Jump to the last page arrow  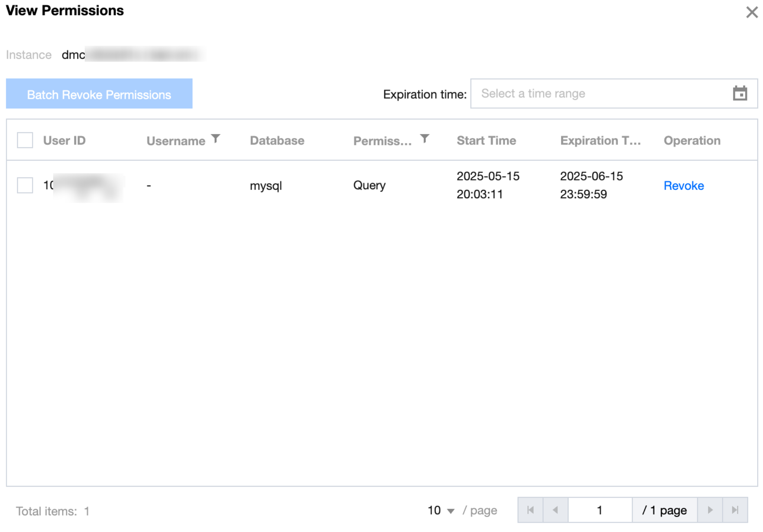click(735, 510)
